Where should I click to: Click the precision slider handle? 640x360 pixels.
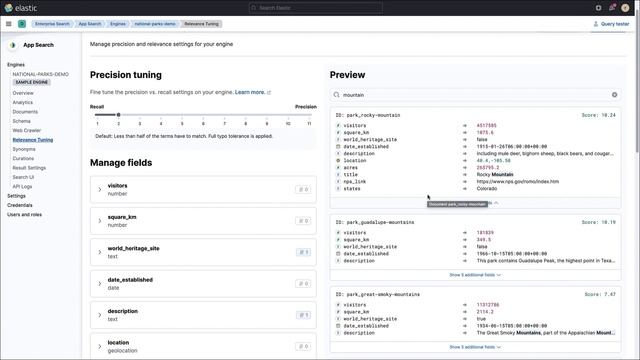pos(118,115)
